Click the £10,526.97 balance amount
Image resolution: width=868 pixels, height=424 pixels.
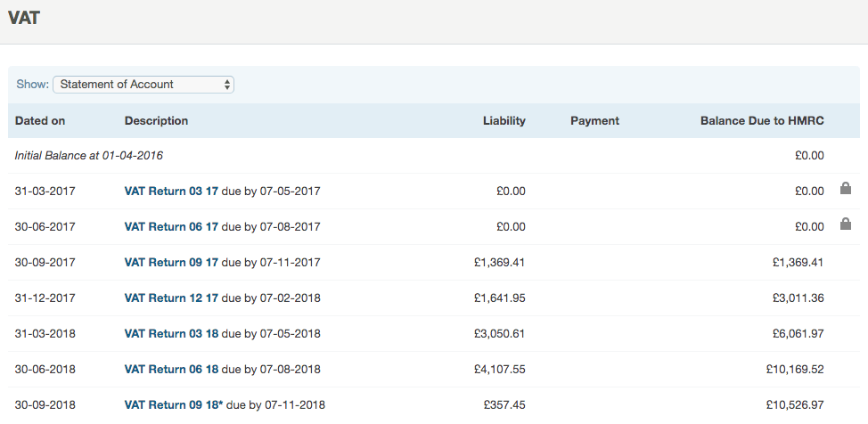tap(795, 405)
